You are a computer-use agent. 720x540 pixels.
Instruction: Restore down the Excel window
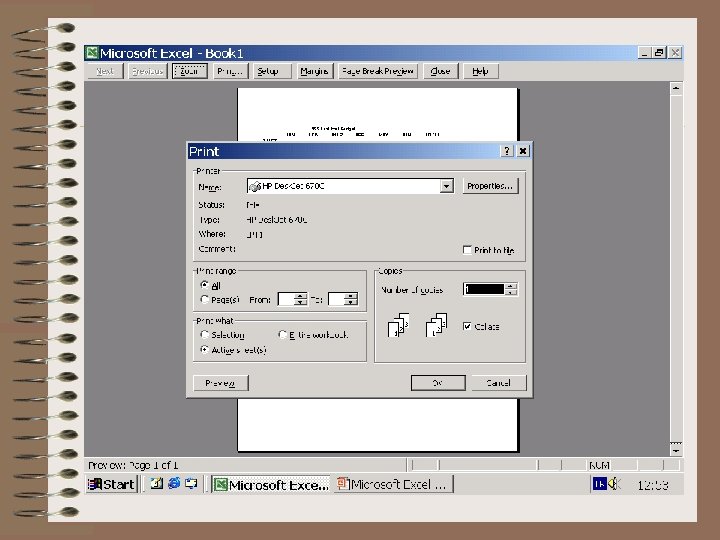click(659, 53)
